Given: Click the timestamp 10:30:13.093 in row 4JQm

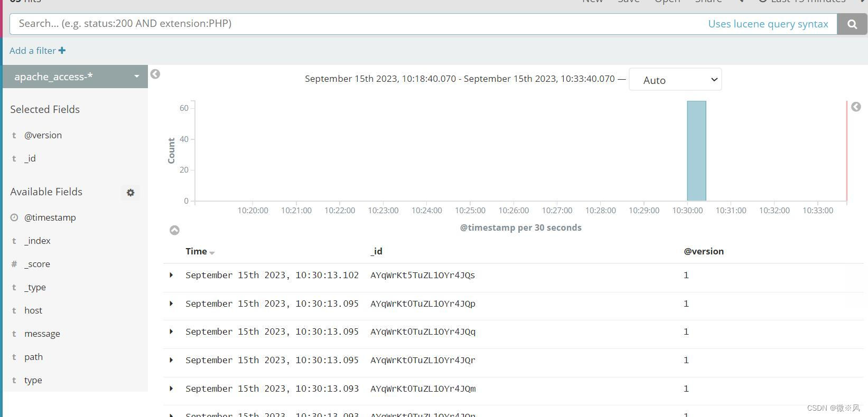Looking at the screenshot, I should tap(272, 388).
